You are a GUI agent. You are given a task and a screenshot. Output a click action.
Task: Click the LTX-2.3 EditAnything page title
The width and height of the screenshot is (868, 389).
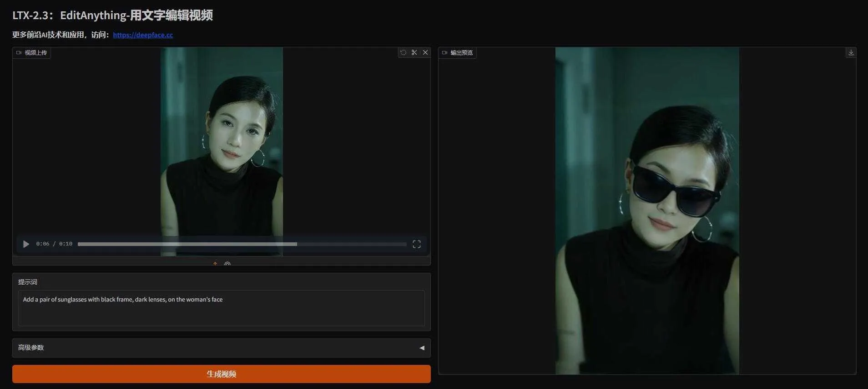[x=112, y=15]
